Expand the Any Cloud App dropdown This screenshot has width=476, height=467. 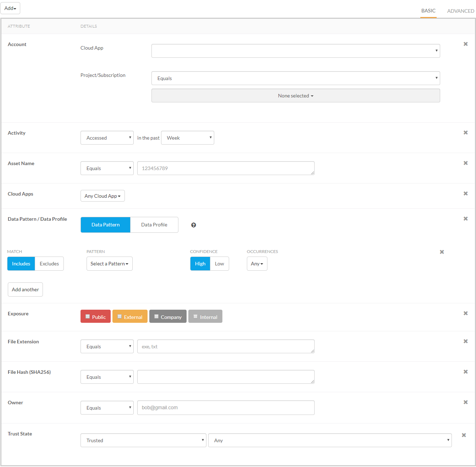(103, 196)
